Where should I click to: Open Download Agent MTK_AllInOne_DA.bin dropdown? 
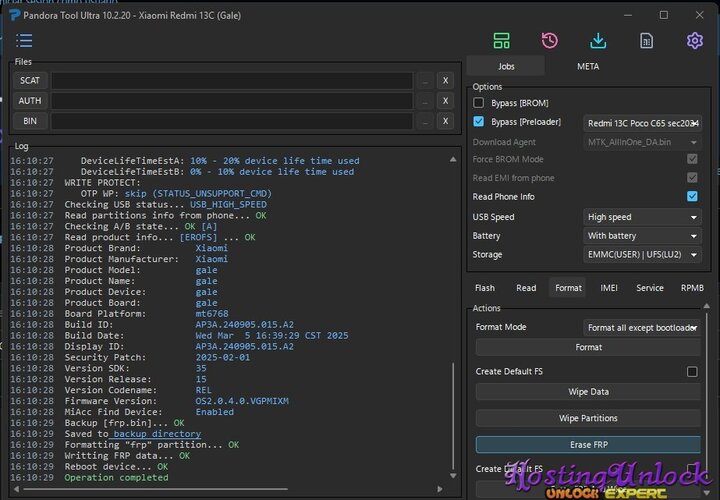642,142
